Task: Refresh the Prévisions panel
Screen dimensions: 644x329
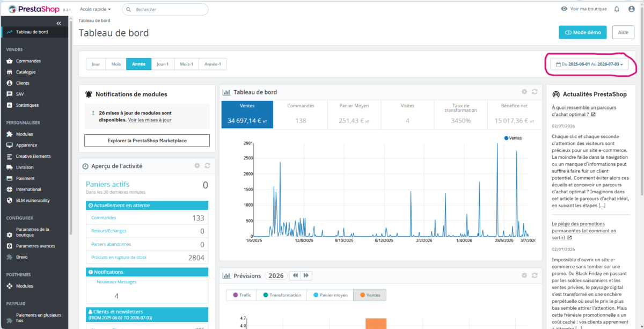Action: click(x=535, y=275)
